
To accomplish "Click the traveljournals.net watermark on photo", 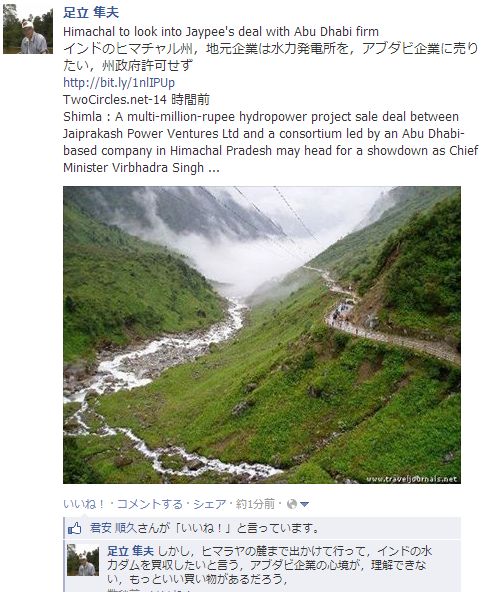I will (412, 478).
